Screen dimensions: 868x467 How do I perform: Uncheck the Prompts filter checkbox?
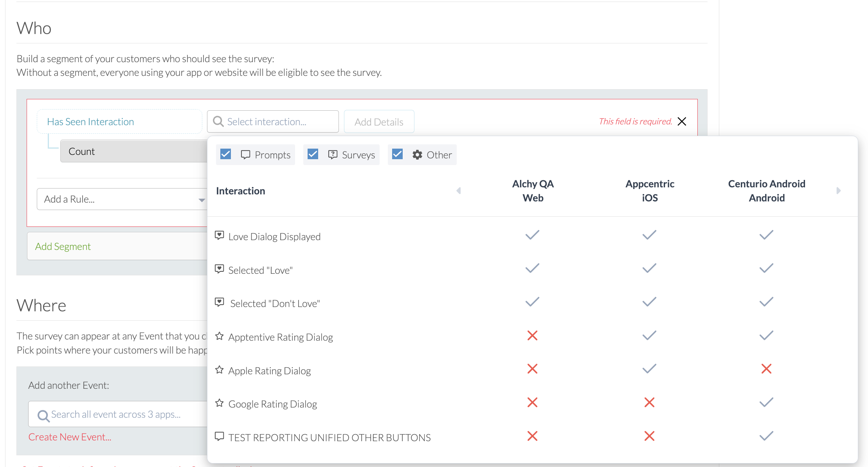pos(226,154)
